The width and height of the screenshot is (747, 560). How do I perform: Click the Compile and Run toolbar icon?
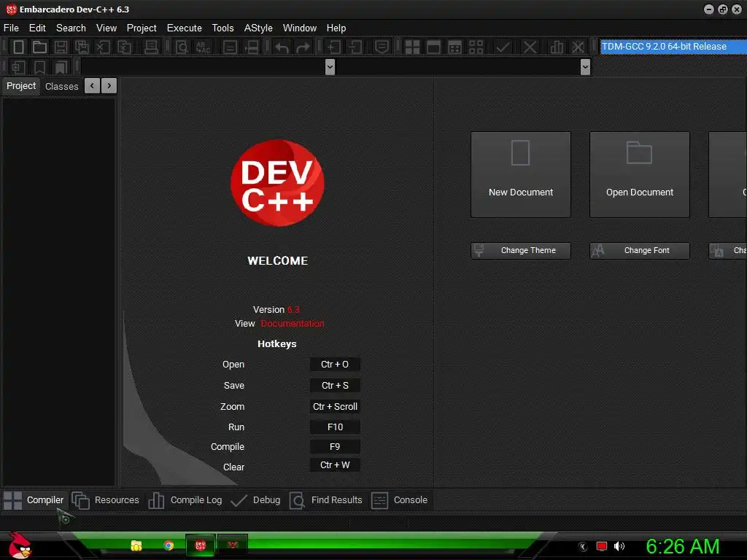coord(455,47)
